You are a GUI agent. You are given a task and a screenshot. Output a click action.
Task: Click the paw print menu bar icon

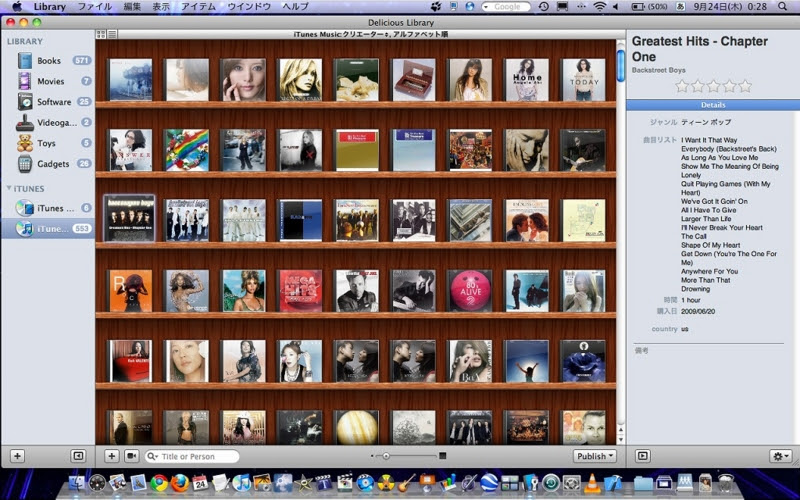pos(436,7)
